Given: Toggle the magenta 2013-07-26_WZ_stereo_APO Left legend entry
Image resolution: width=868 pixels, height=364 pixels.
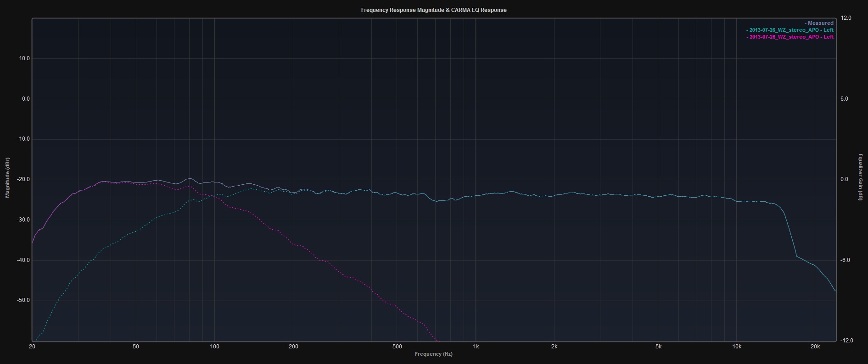Looking at the screenshot, I should point(790,37).
